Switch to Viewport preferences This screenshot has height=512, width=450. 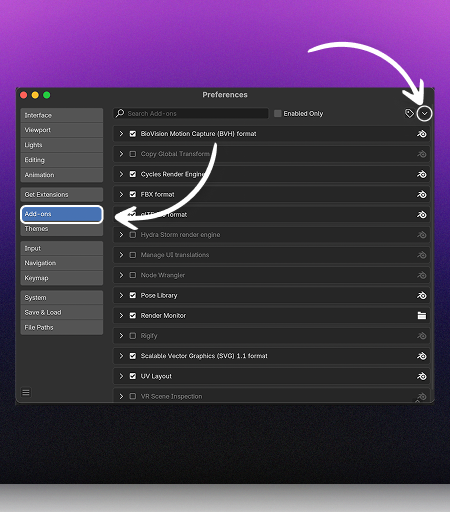(x=62, y=130)
